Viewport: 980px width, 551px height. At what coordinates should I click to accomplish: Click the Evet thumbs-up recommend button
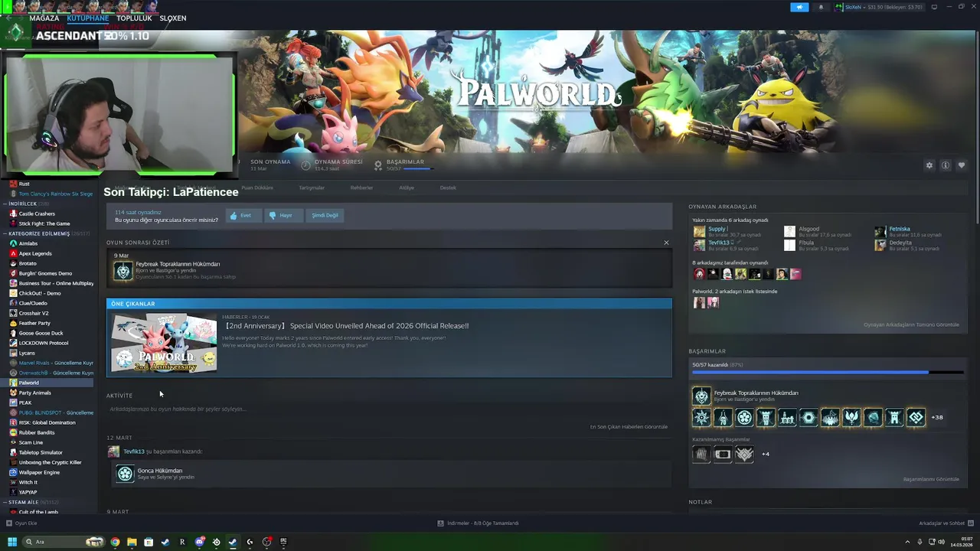243,215
